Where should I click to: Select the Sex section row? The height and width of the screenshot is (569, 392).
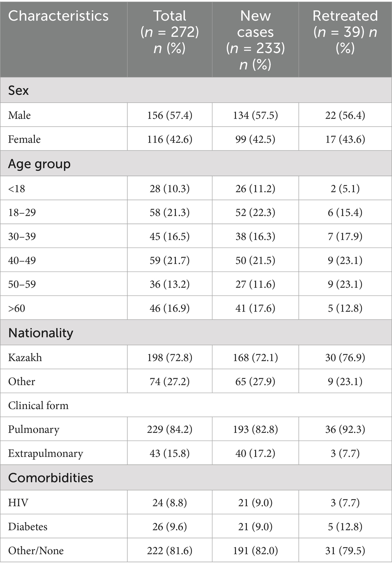click(x=196, y=90)
